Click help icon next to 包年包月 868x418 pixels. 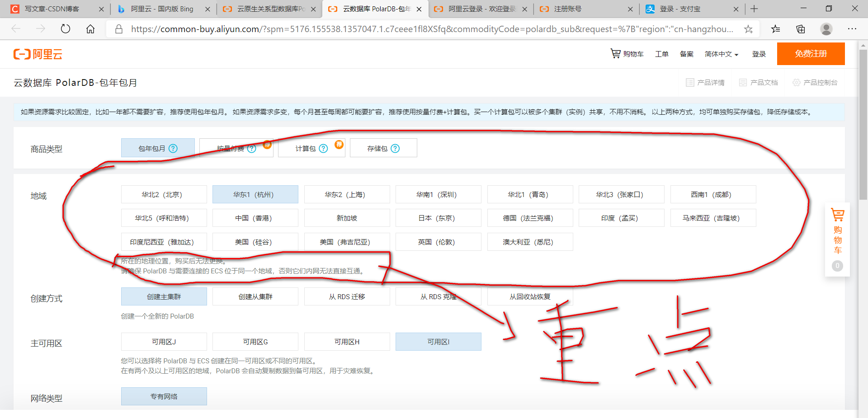coord(173,148)
